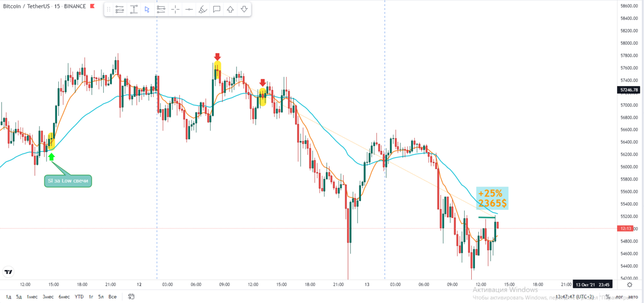The width and height of the screenshot is (644, 303).
Task: Open go-to-date calendar picker
Action: (131, 296)
